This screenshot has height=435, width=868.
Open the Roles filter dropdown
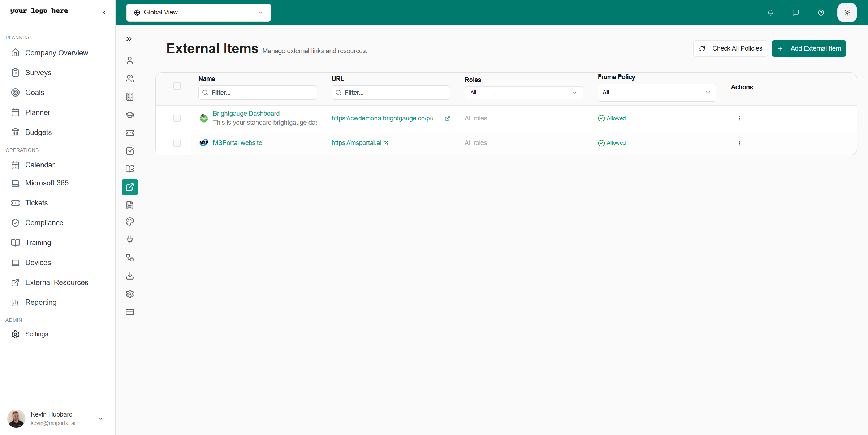[523, 93]
